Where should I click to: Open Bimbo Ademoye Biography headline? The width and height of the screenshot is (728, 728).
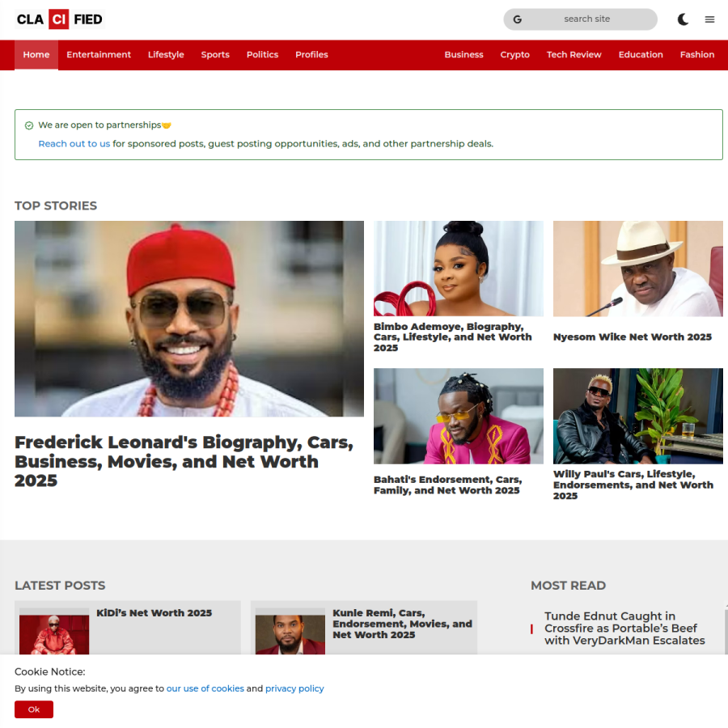click(x=453, y=337)
